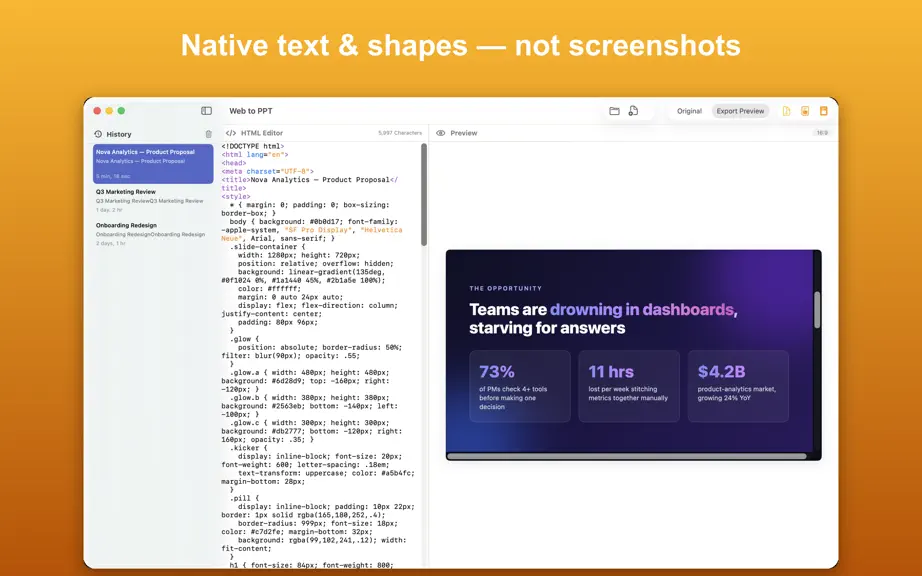Click '1 day, 2 hr' timestamp

click(109, 210)
